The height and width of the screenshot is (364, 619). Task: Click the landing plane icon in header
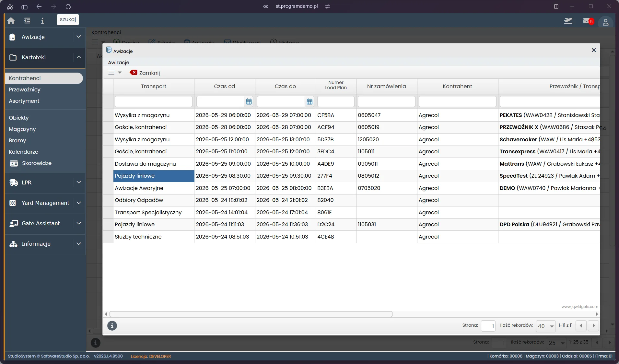(568, 21)
